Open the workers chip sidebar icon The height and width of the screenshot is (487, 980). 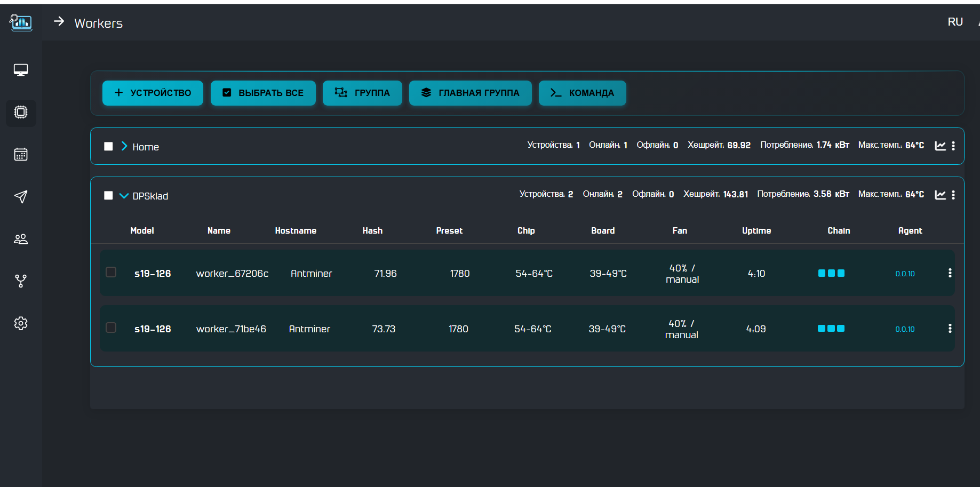[21, 112]
